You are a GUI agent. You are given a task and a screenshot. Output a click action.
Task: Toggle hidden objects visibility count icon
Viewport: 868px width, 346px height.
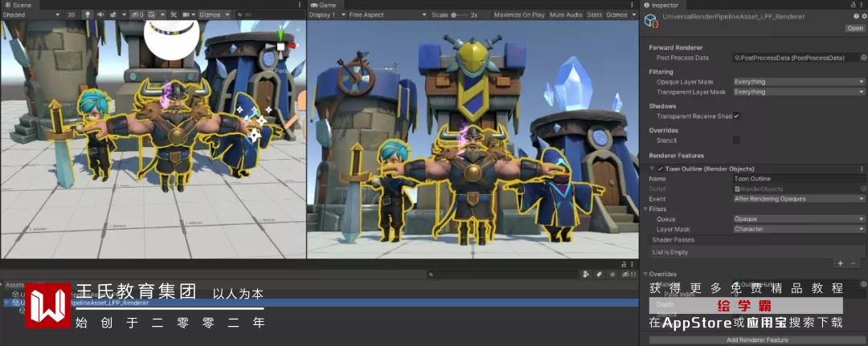point(137,15)
